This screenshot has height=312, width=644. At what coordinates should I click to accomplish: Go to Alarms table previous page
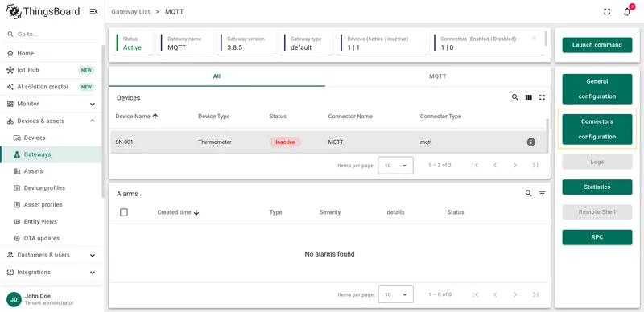coord(495,294)
